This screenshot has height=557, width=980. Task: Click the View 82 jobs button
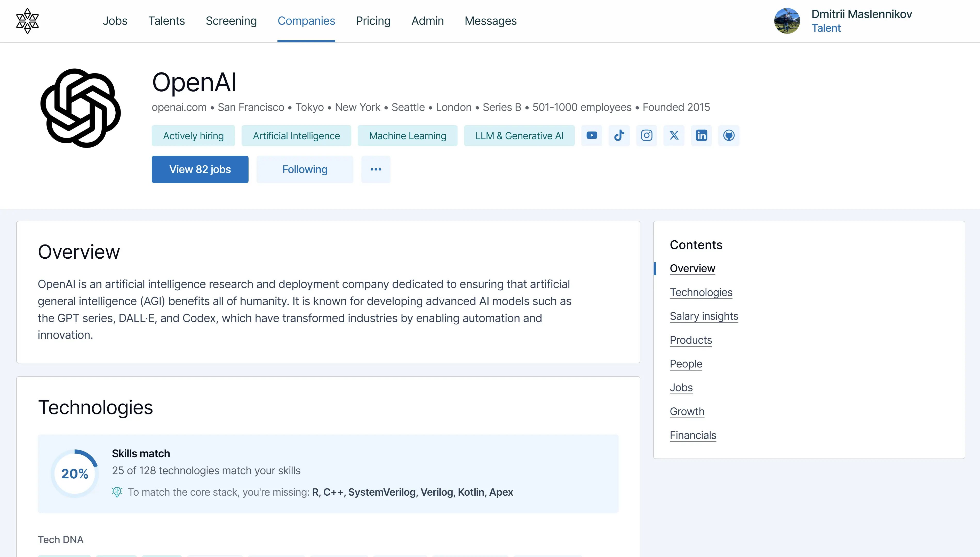(200, 169)
